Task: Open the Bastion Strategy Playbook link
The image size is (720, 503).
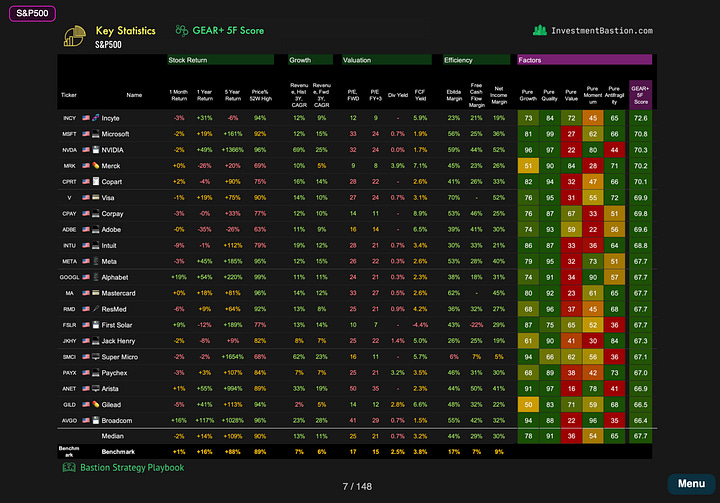Action: [x=132, y=468]
